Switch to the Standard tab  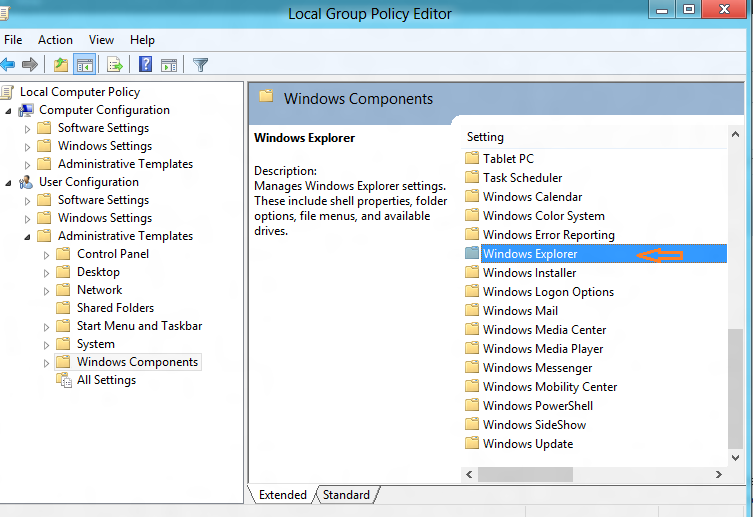pyautogui.click(x=346, y=495)
